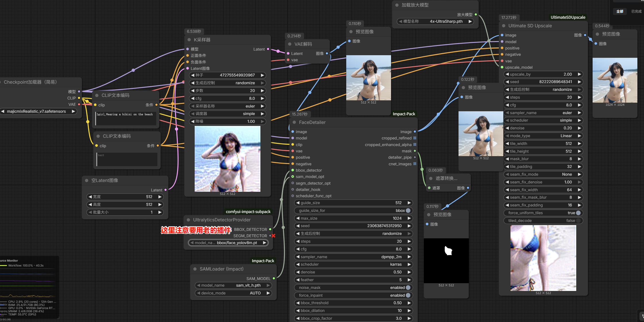Click the red X on SEGM_DETECTOR output
Image resolution: width=644 pixels, height=322 pixels.
coord(273,236)
